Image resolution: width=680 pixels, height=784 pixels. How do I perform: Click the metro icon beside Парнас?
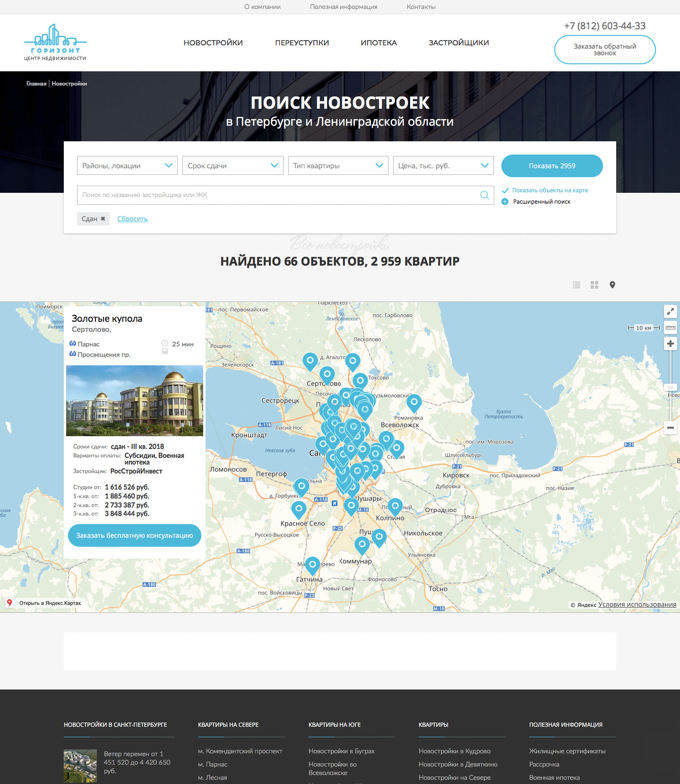click(73, 344)
